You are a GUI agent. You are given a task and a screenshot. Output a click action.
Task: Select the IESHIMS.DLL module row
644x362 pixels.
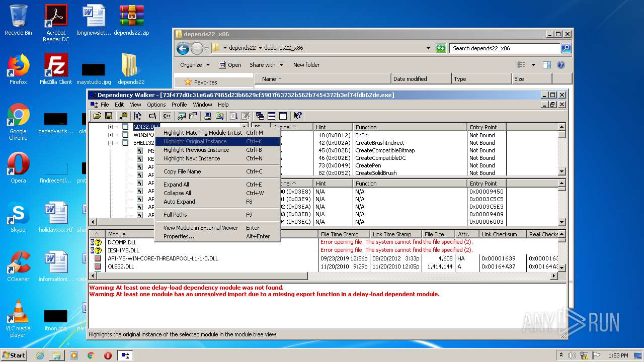tap(324, 250)
